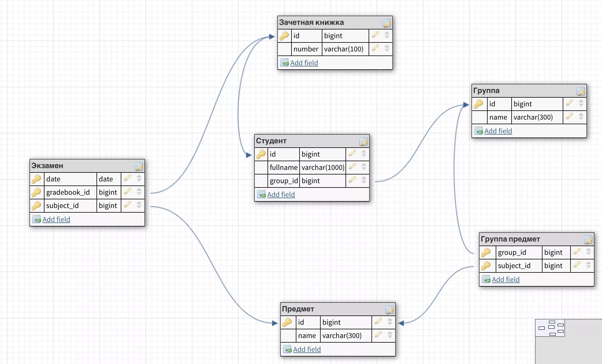Edit the name field pencil in Группа

click(x=569, y=116)
